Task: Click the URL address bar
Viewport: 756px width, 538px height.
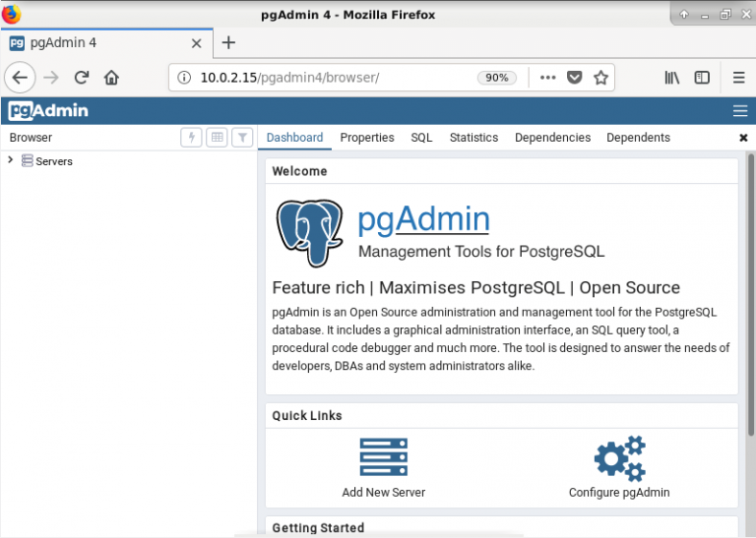Action: (x=325, y=78)
